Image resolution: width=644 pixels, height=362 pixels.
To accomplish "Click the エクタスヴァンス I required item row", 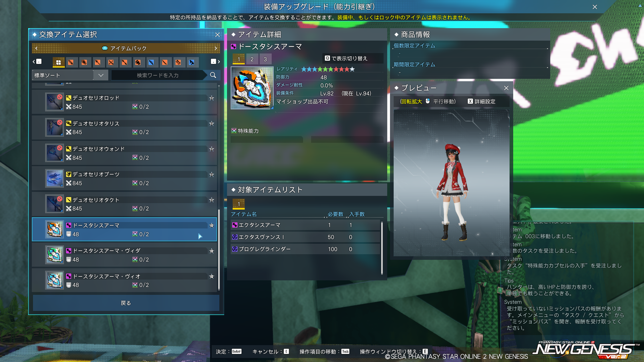I will pos(305,237).
